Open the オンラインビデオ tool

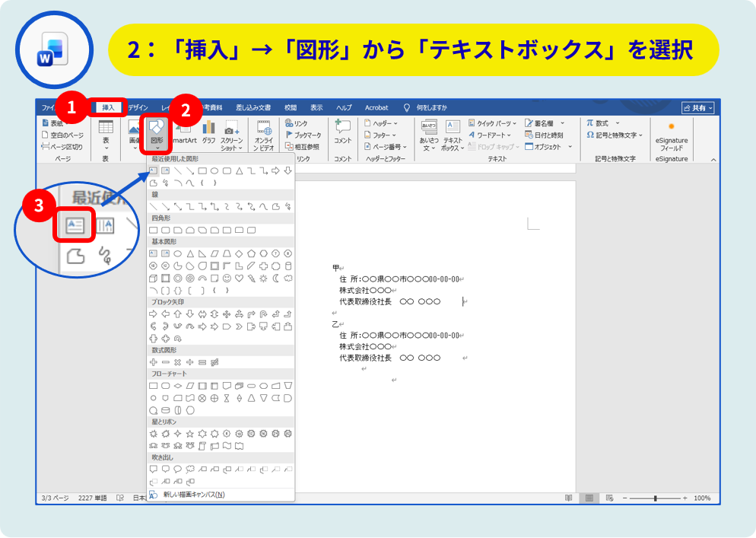[x=264, y=130]
